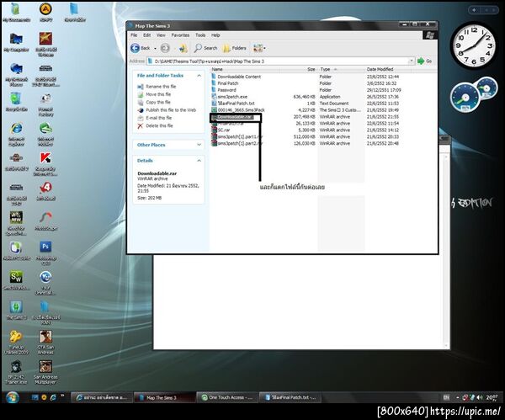The image size is (505, 420).
Task: Switch to One Touch Access taskbar button
Action: [226, 397]
